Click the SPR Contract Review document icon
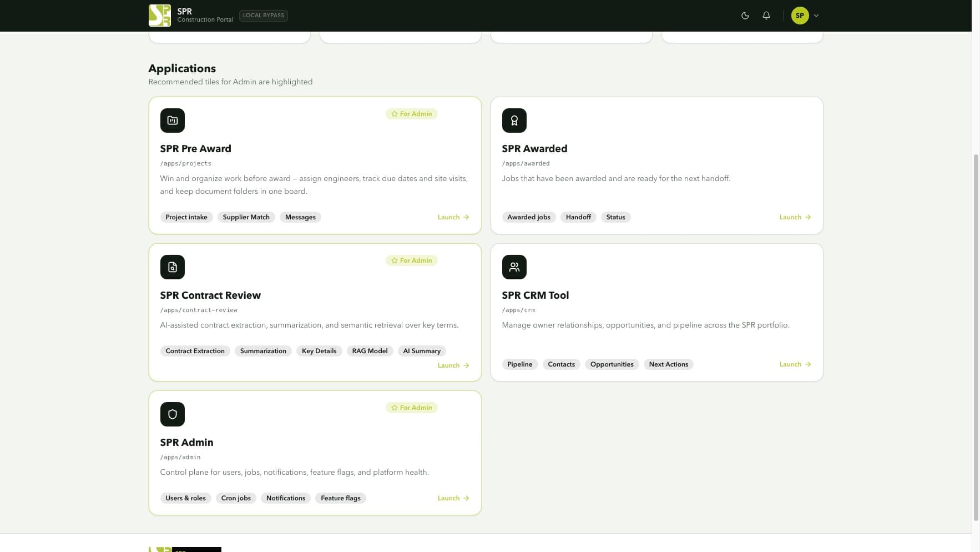This screenshot has height=552, width=980. click(173, 267)
